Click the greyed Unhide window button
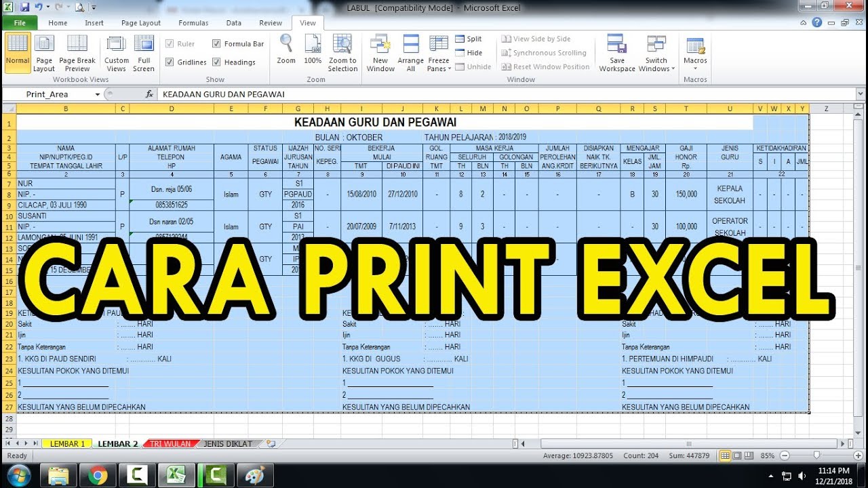 [473, 66]
